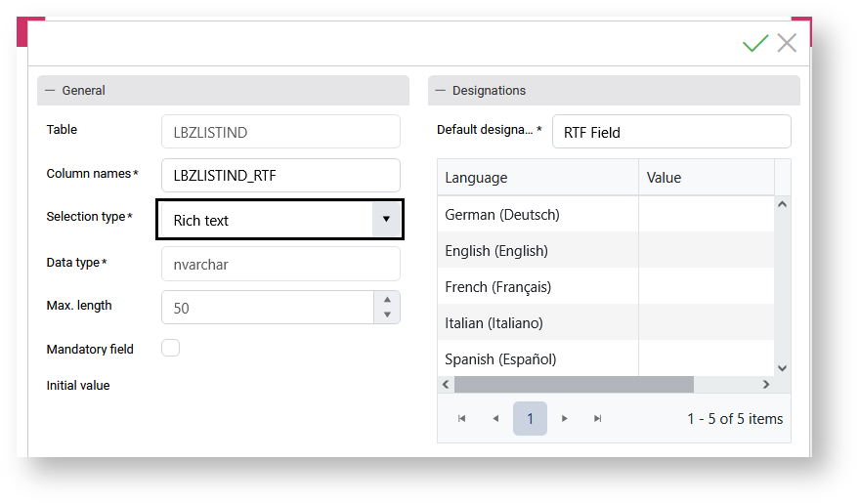
Task: Click the Value cell for English
Action: pyautogui.click(x=707, y=250)
